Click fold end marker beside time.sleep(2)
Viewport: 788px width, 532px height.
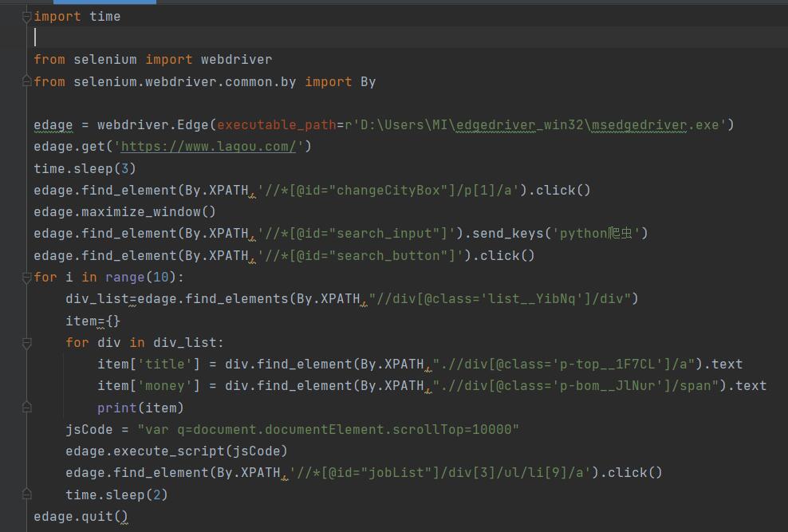27,495
